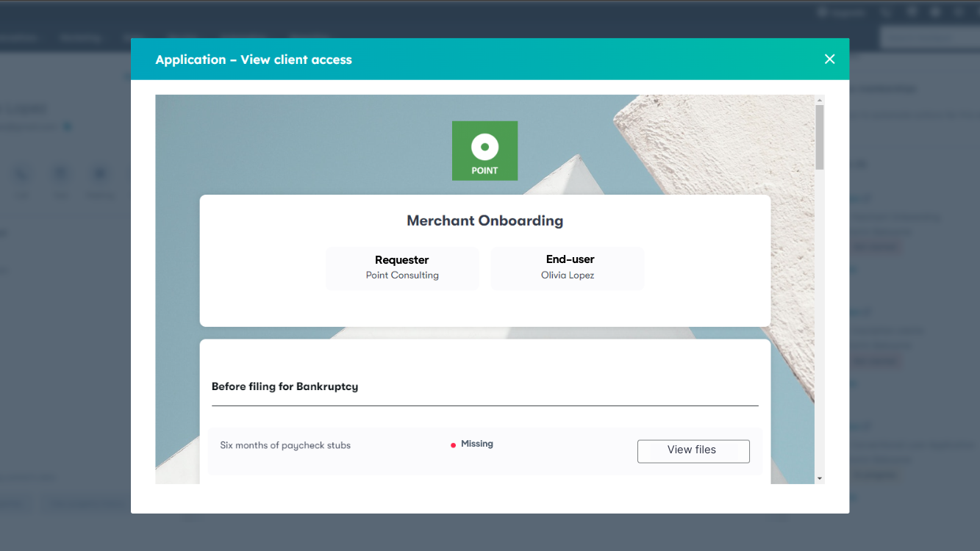This screenshot has width=980, height=551.
Task: Click the Before filing for Bankruptcy heading
Action: point(285,386)
